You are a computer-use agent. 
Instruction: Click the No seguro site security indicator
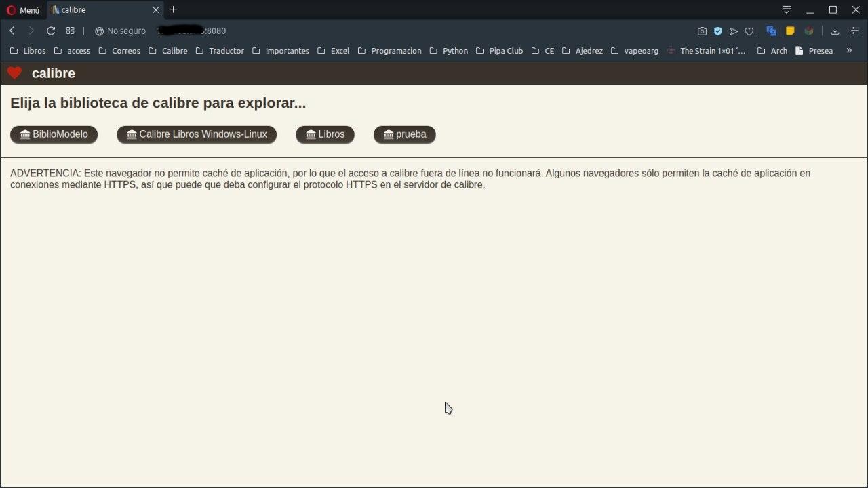pos(120,30)
